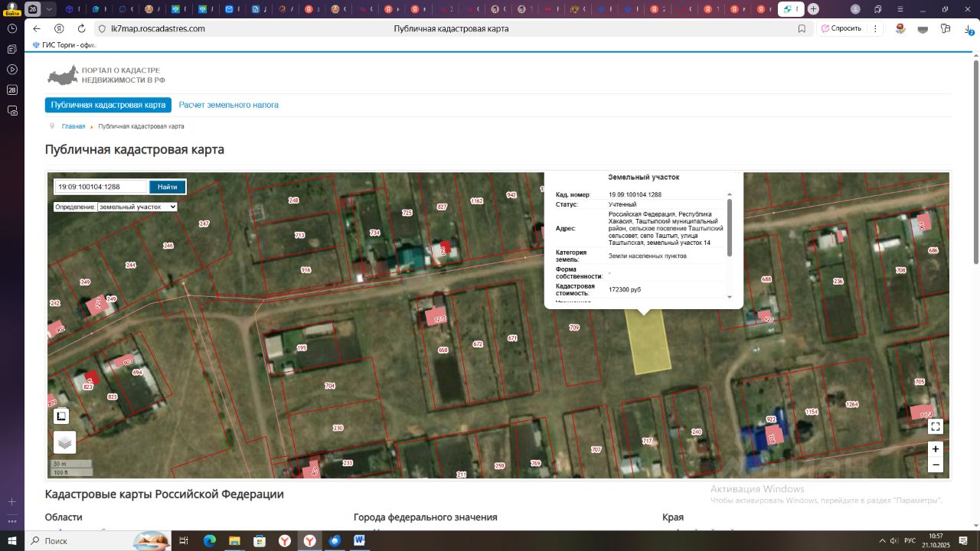Click the Windows taskbar search box
The height and width of the screenshot is (551, 980).
coord(98,540)
